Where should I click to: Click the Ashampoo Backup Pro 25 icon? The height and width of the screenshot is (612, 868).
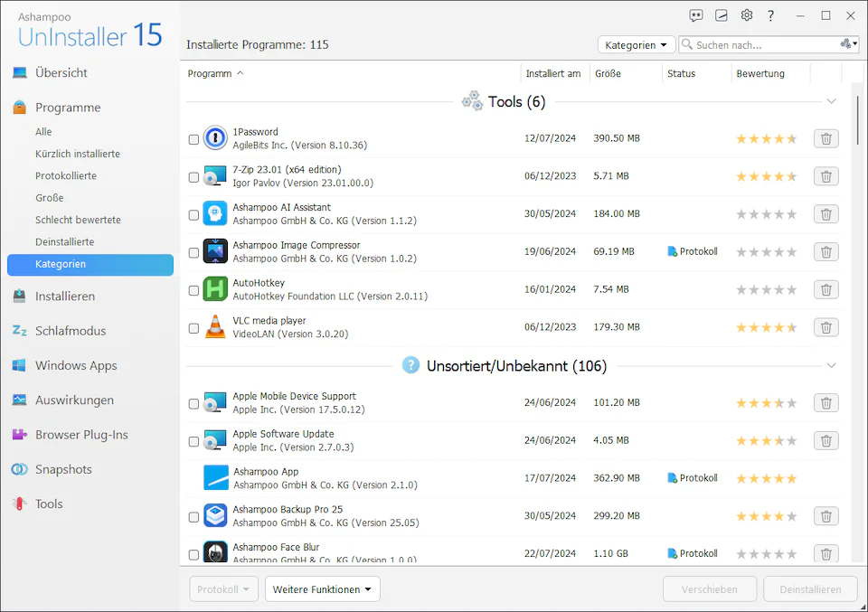[215, 515]
